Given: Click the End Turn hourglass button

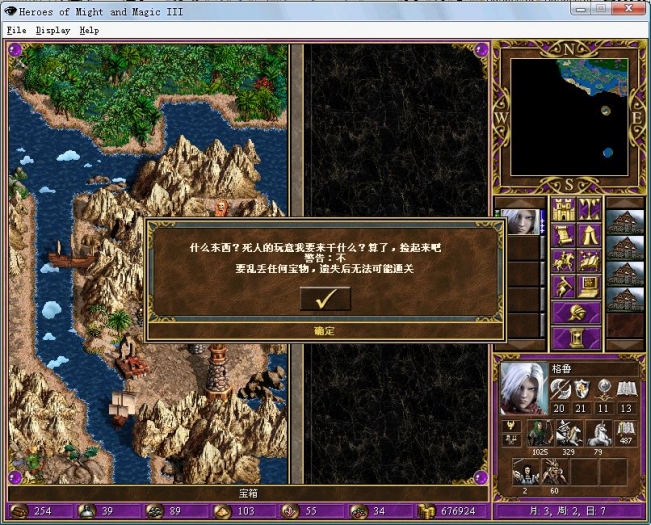Looking at the screenshot, I should pos(576,338).
